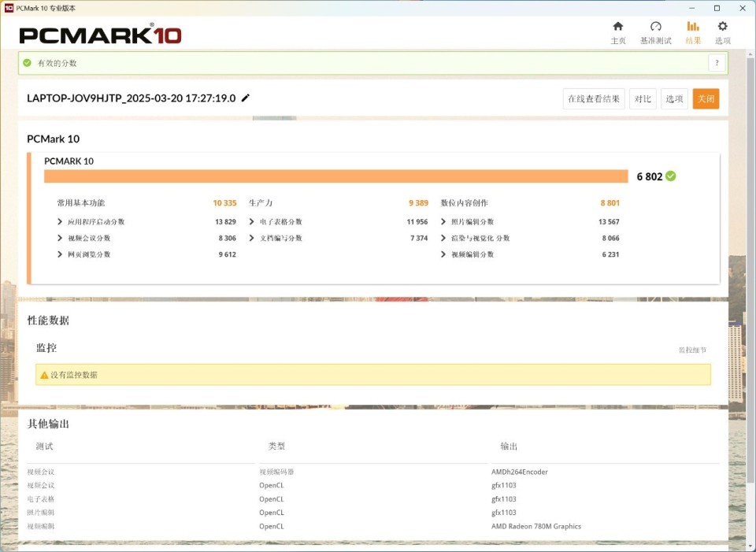This screenshot has height=552, width=756.
Task: Click the AMDh264Encoder output cell
Action: [520, 472]
